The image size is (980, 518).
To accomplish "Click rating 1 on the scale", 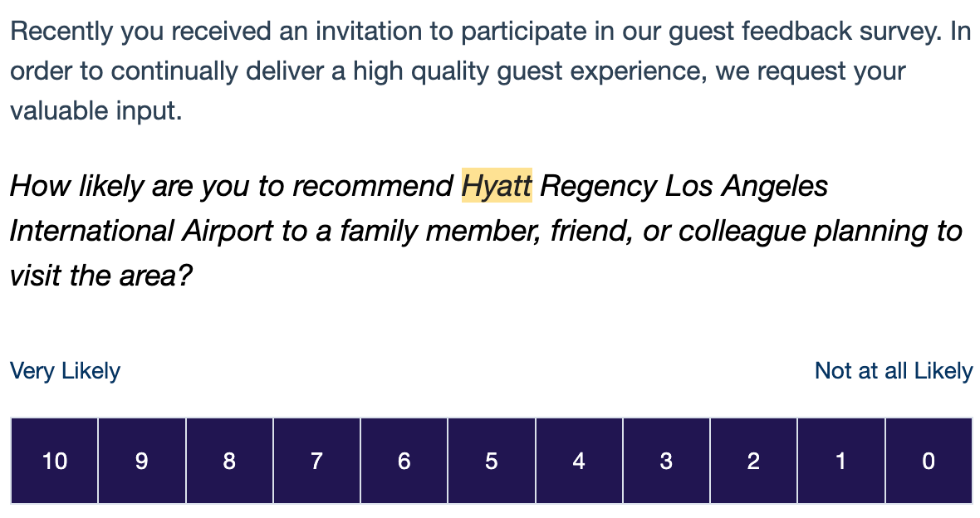I will tap(841, 461).
